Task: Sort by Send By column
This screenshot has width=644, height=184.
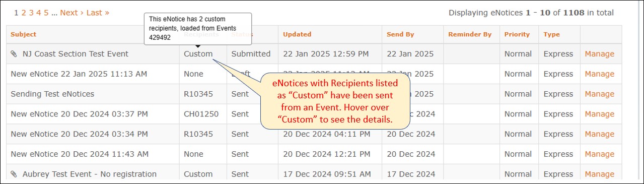Action: point(400,34)
